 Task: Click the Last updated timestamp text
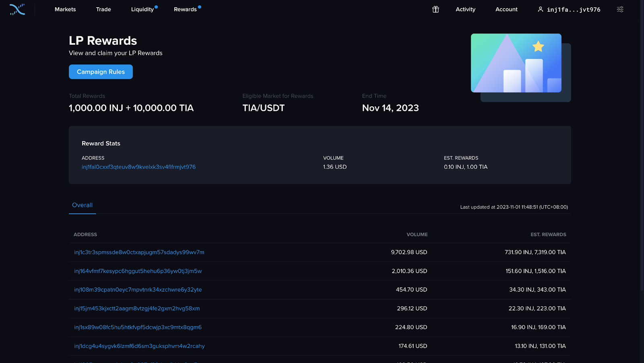pyautogui.click(x=514, y=207)
